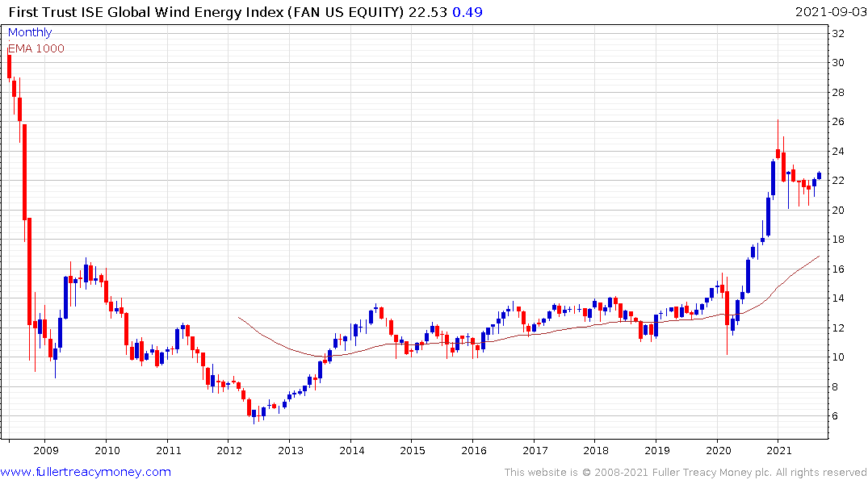Click the 2017 label on the time axis
The height and width of the screenshot is (484, 868).
pos(535,450)
